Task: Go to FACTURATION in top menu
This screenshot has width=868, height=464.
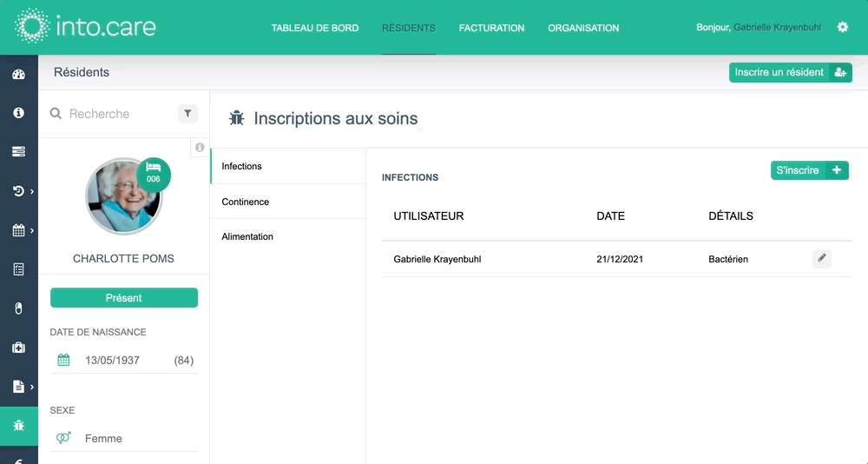Action: point(491,28)
